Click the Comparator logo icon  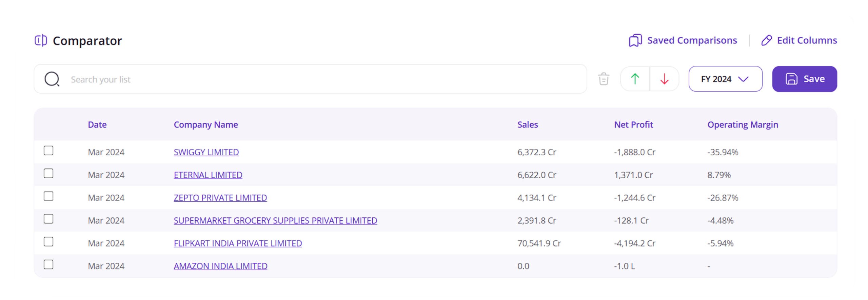[x=41, y=41]
